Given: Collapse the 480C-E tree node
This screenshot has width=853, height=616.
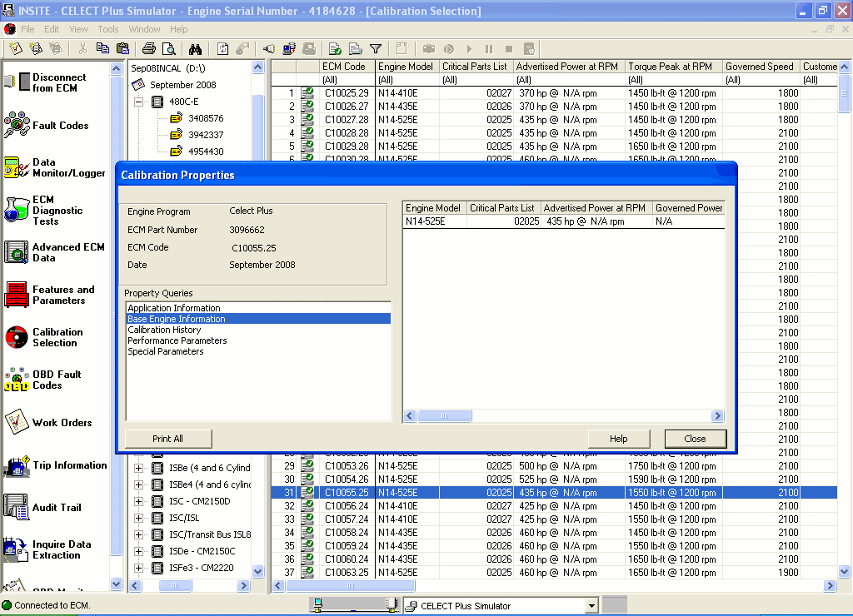Looking at the screenshot, I should (139, 102).
